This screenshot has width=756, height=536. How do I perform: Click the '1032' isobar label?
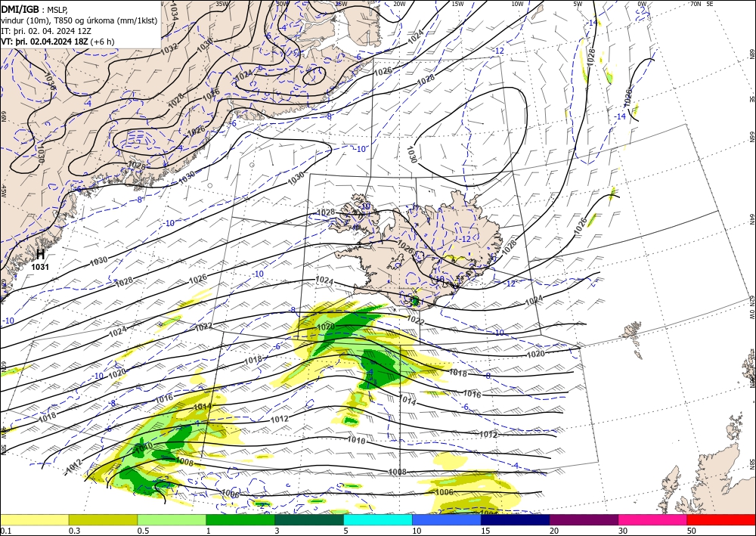click(x=169, y=48)
